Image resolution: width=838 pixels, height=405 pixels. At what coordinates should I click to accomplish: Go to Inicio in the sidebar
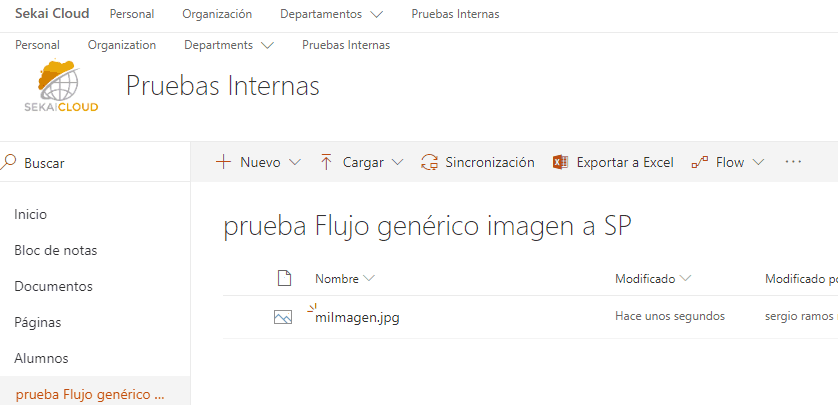tap(30, 214)
